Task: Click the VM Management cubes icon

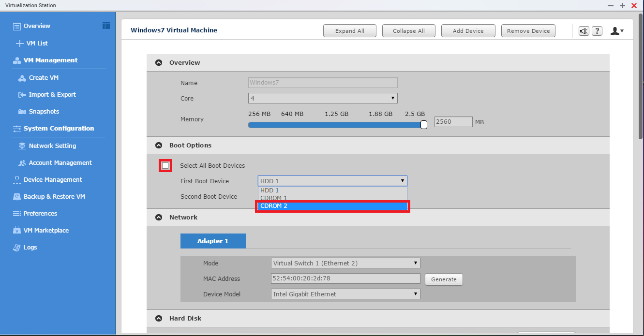Action: [16, 60]
